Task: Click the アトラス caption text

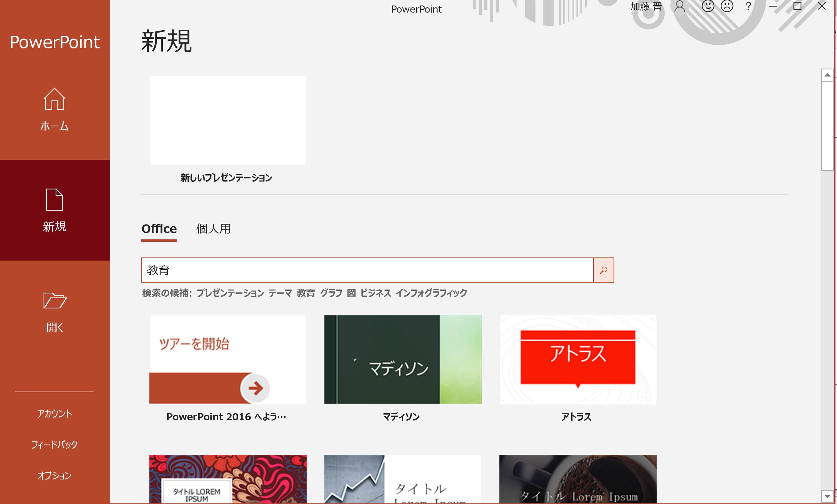Action: point(576,417)
